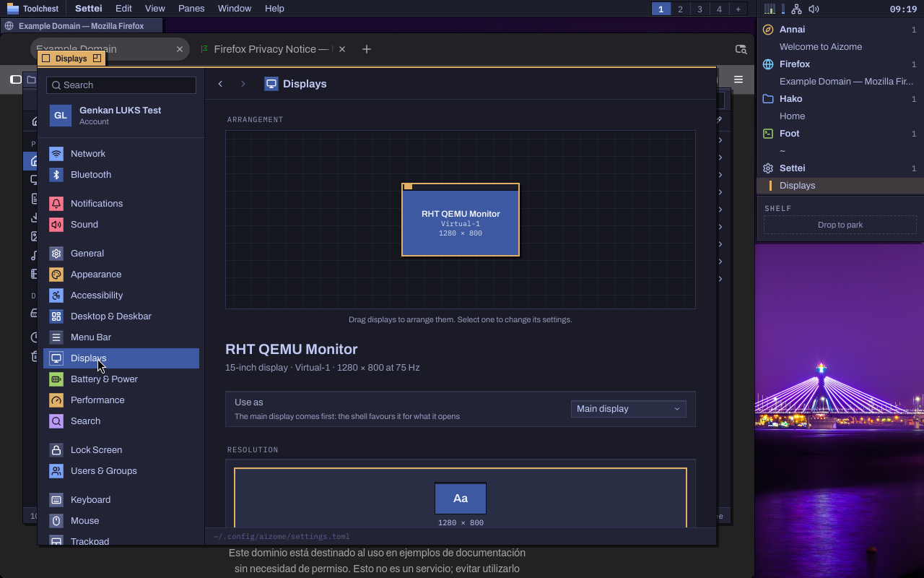Open the Window menu
Viewport: 924px width, 578px height.
(x=235, y=9)
